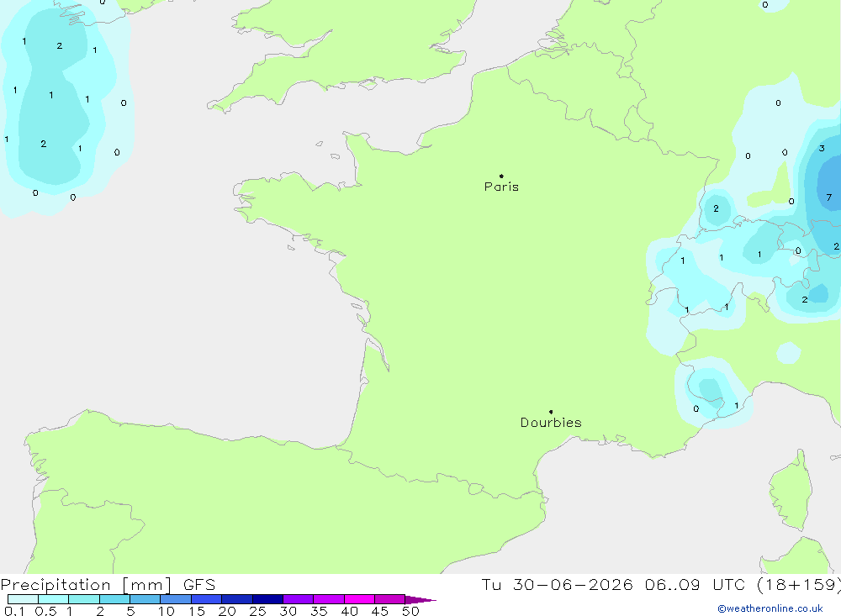Image resolution: width=841 pixels, height=616 pixels.
Task: Select the Dourbies city label
Action: (x=551, y=423)
